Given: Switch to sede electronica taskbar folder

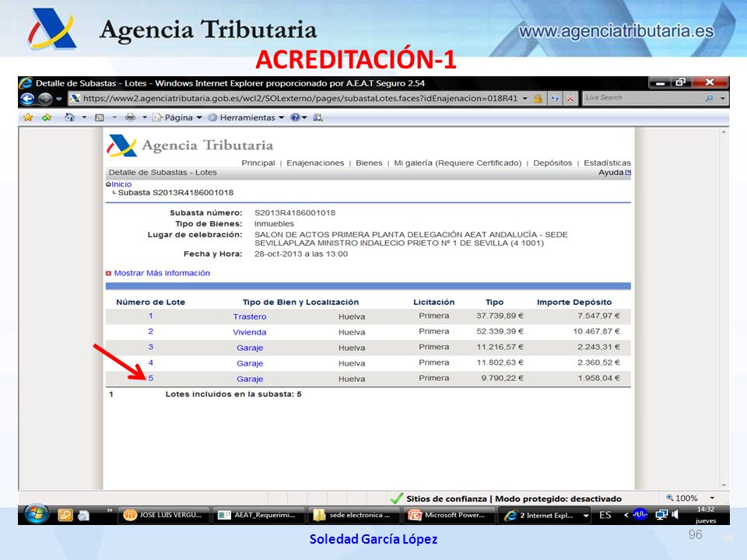Looking at the screenshot, I should [x=353, y=515].
